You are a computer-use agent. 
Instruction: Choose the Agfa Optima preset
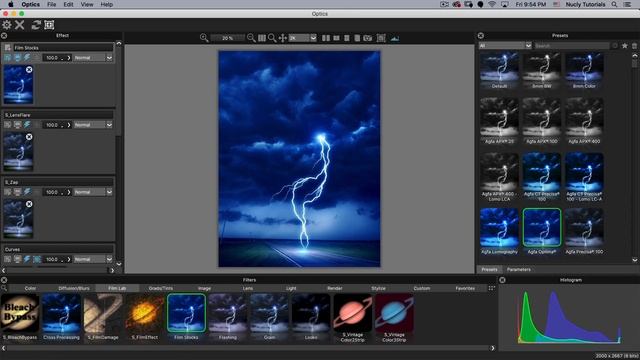(542, 231)
